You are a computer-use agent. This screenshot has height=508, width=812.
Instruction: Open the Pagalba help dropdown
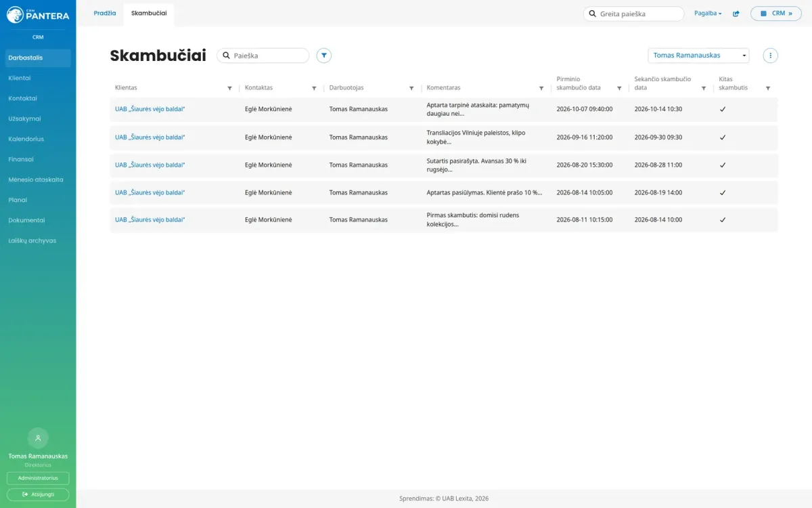click(708, 14)
